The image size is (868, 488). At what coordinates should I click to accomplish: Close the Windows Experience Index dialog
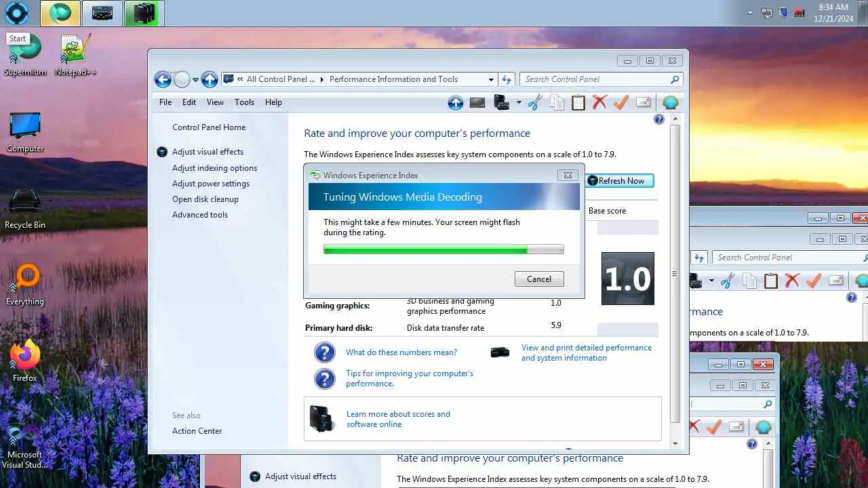(x=568, y=175)
